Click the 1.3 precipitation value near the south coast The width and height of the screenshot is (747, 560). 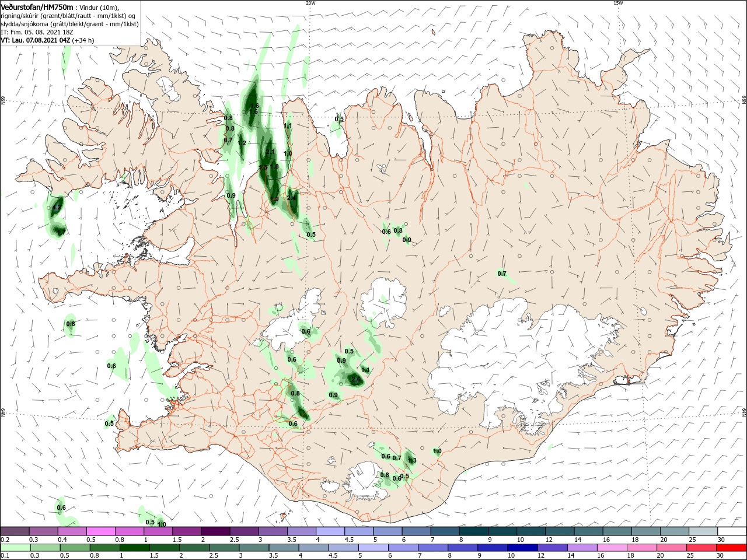pos(412,460)
